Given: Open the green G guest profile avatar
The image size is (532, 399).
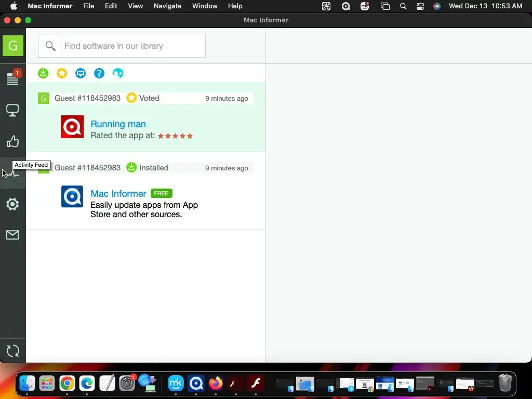Looking at the screenshot, I should click(13, 46).
